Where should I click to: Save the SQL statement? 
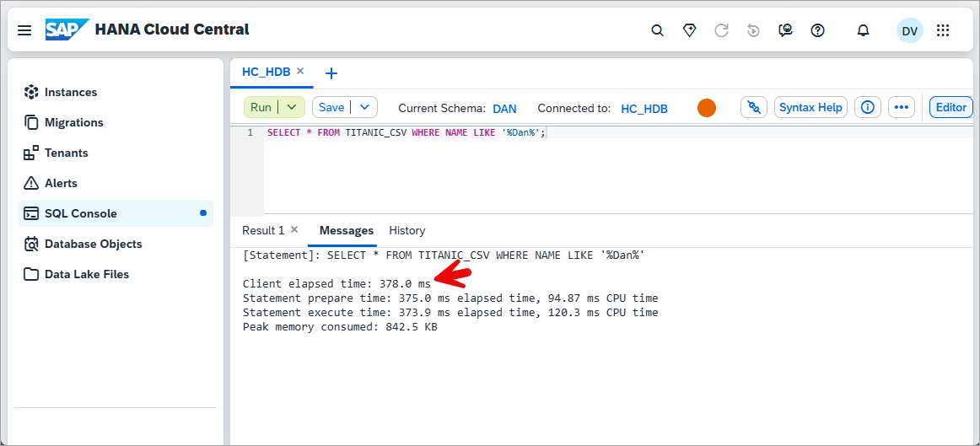(x=331, y=107)
